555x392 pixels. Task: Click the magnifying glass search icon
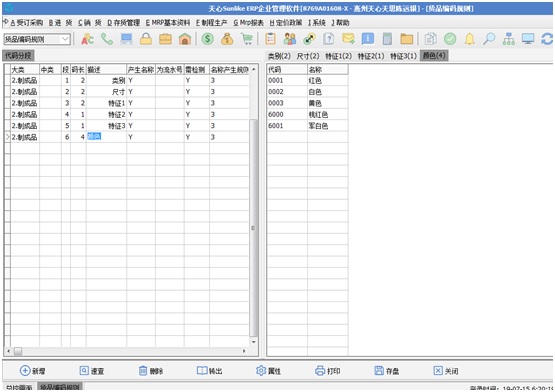click(x=489, y=39)
